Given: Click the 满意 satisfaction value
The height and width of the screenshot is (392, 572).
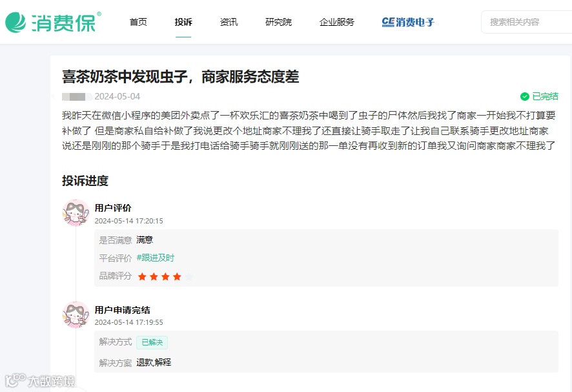Looking at the screenshot, I should click(145, 240).
